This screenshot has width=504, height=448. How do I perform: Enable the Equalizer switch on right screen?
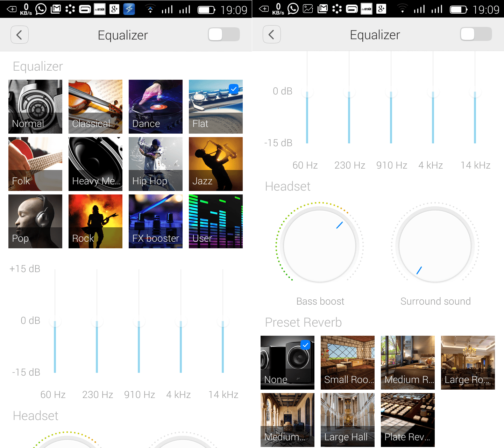pos(476,34)
